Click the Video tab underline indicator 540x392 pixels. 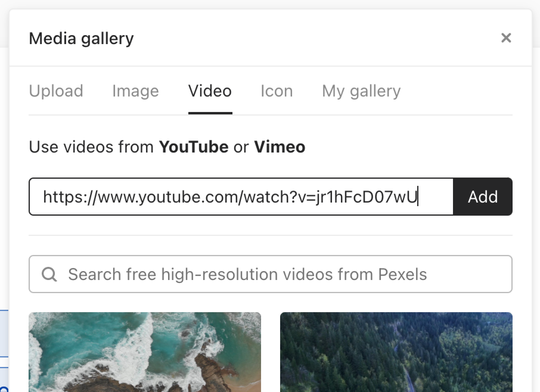[210, 113]
